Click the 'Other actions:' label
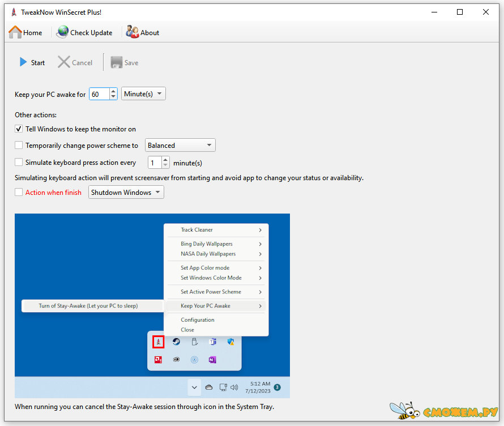Viewport: 504px width, 426px height. [36, 115]
